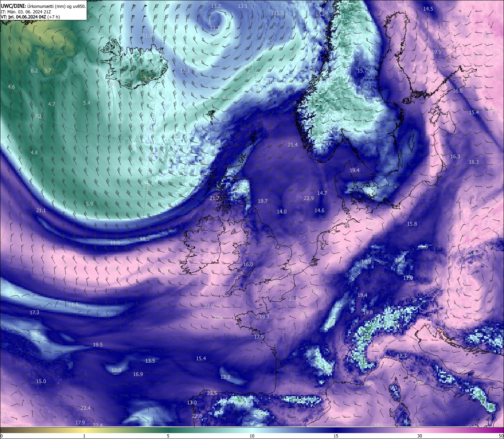Screen dimensions: 504x439
Task: Click the 16.9 value label
Action: coord(138,374)
